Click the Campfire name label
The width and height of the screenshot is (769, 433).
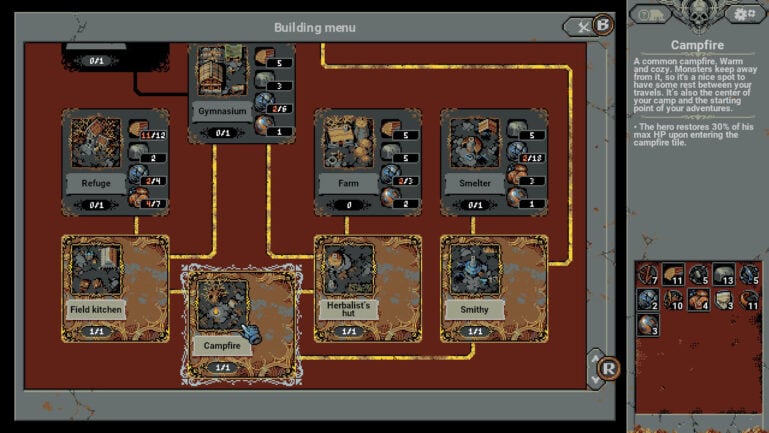coord(220,346)
